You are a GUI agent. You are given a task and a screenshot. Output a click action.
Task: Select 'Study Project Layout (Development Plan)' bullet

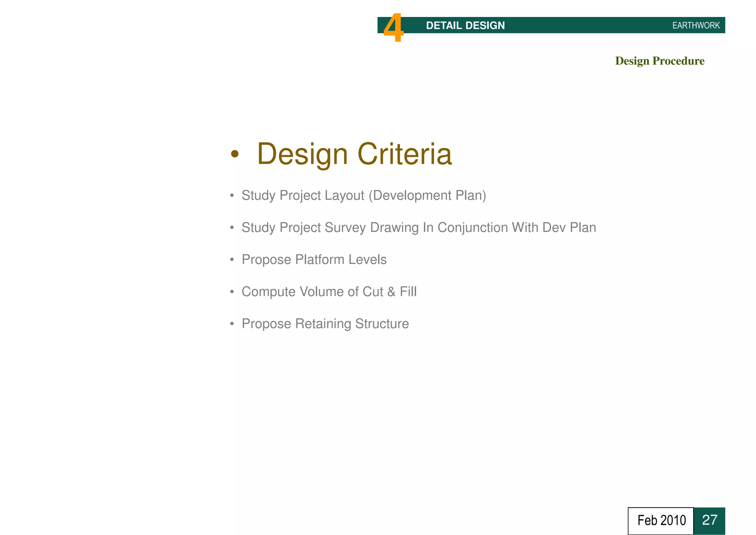point(364,195)
